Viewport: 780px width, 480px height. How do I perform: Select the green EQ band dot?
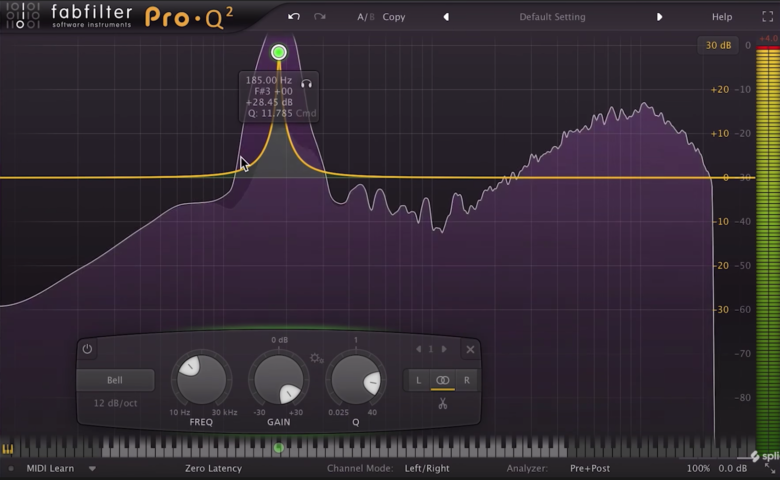point(279,52)
